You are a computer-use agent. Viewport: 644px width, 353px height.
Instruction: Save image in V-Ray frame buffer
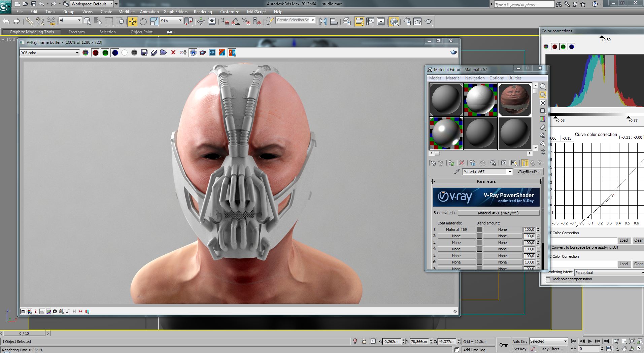click(144, 52)
